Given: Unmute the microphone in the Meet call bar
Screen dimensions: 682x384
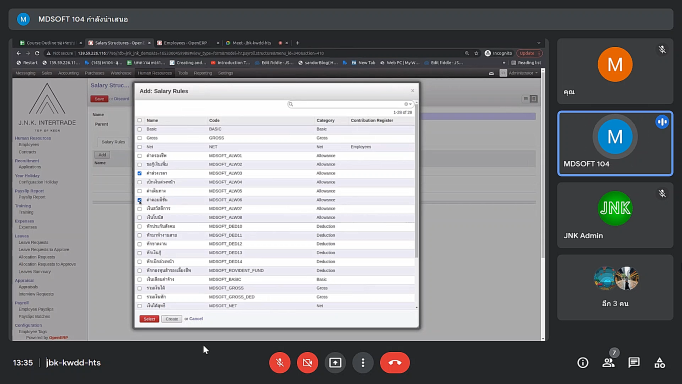Looking at the screenshot, I should [280, 362].
